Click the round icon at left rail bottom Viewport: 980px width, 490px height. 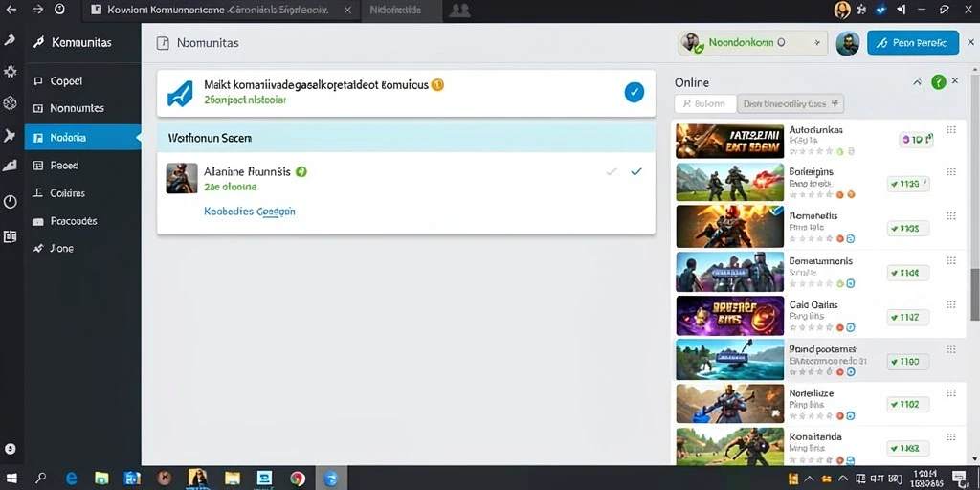(10, 449)
